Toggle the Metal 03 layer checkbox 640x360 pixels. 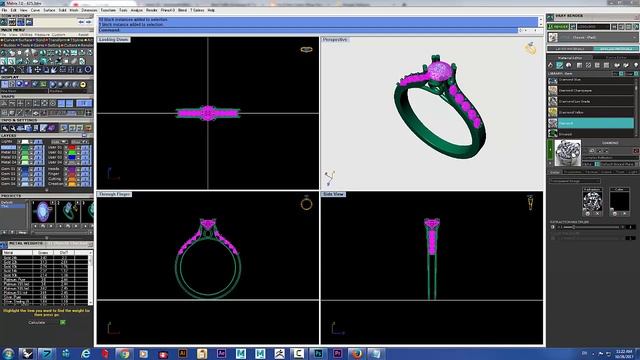pyautogui.click(x=19, y=157)
